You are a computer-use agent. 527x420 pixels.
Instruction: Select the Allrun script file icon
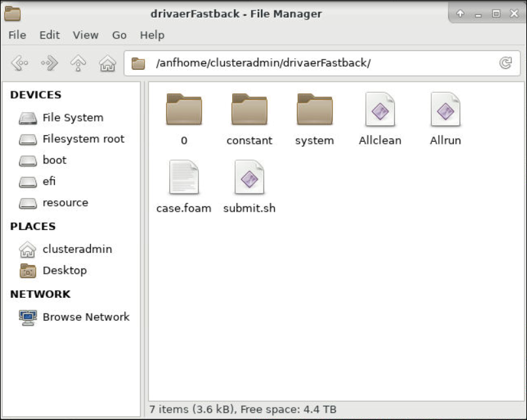(x=445, y=109)
